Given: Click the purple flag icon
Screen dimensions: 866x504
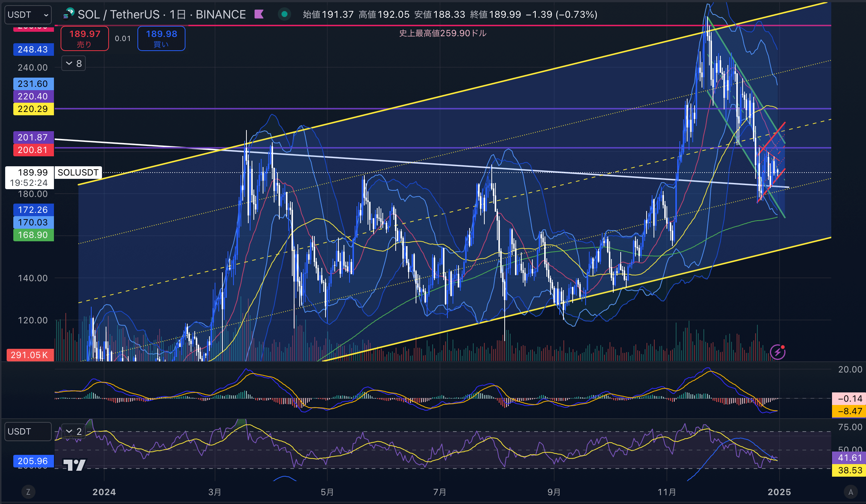Looking at the screenshot, I should (x=259, y=14).
